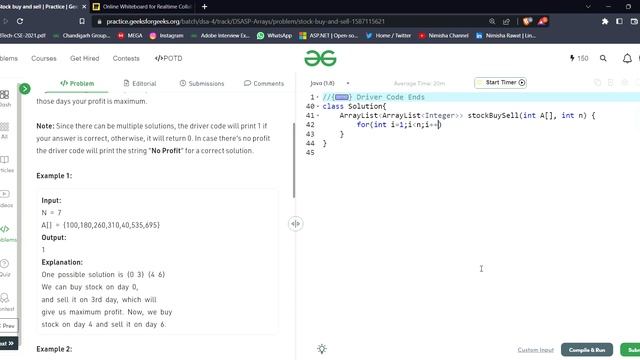This screenshot has width=640, height=360.
Task: Switch to the Editorial tab
Action: [140, 83]
